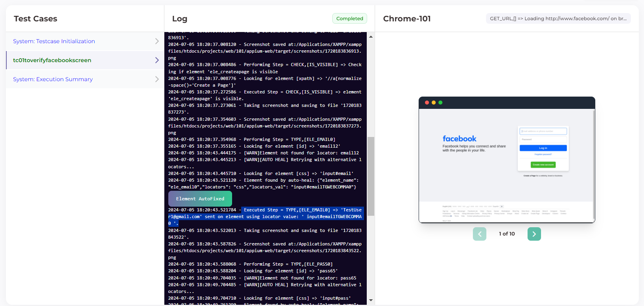Go to next screenshot arrow
Image resolution: width=644 pixels, height=306 pixels.
pyautogui.click(x=534, y=234)
